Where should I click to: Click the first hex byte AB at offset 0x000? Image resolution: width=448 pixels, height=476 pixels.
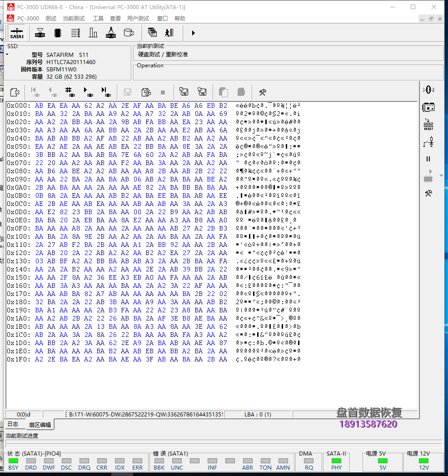tap(39, 105)
